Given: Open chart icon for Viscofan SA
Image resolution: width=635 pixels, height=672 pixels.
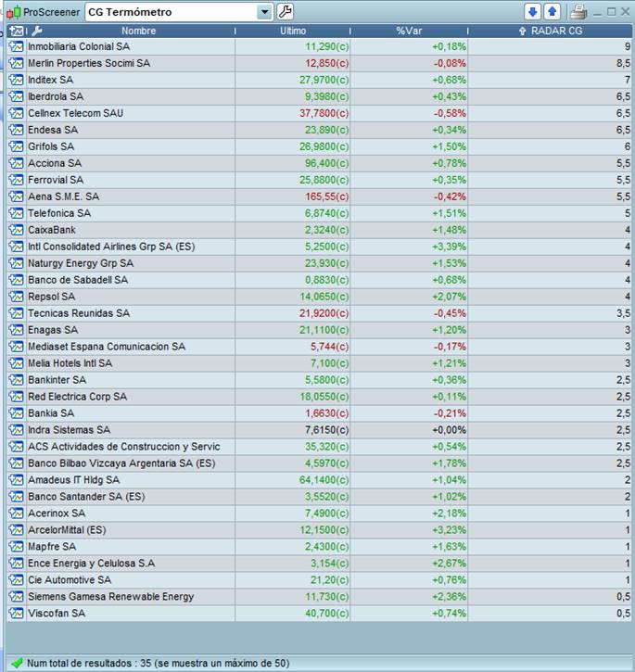Looking at the screenshot, I should 17,614.
